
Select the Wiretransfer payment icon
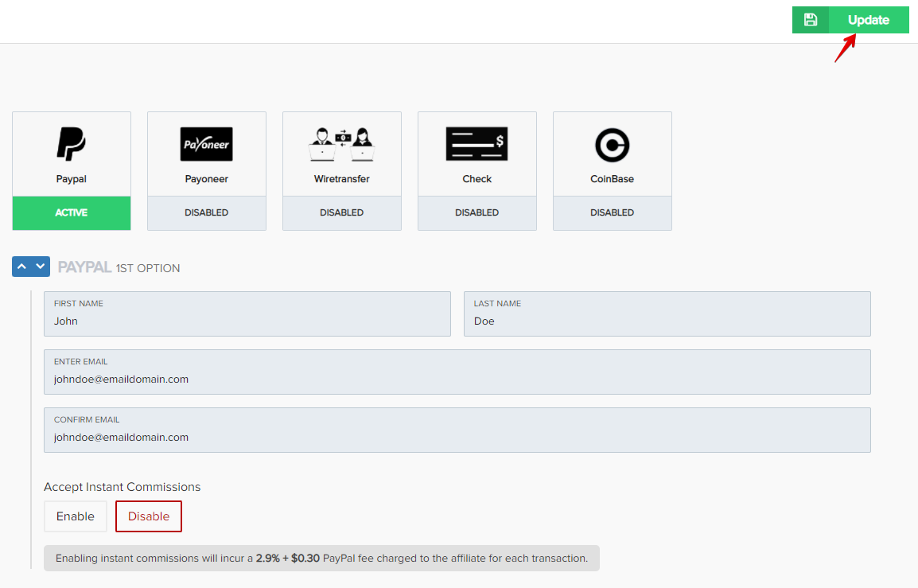[x=341, y=145]
